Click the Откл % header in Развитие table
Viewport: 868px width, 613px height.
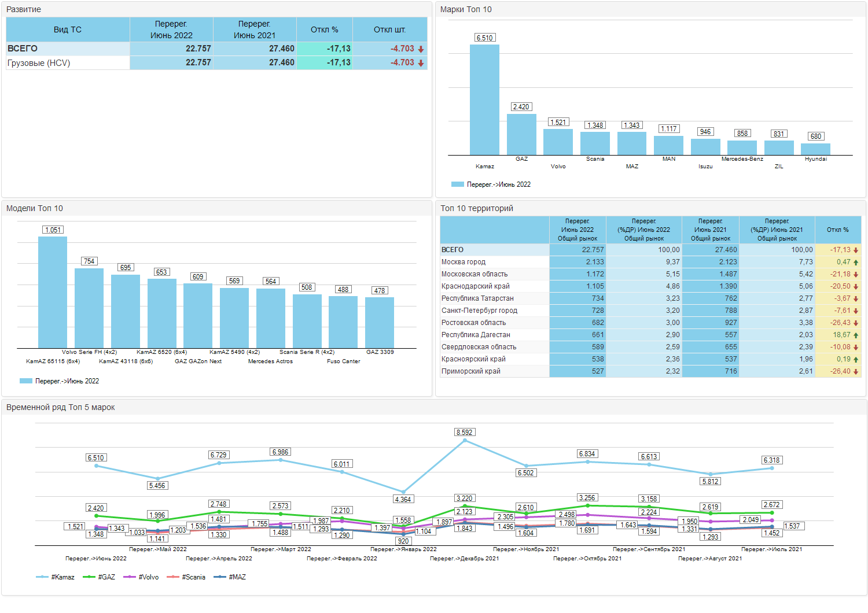click(x=324, y=29)
